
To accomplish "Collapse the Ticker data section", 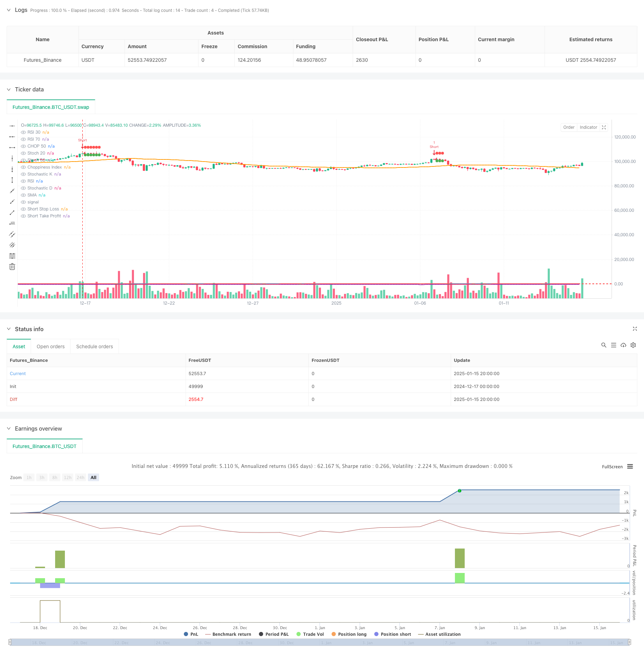I will tap(9, 90).
